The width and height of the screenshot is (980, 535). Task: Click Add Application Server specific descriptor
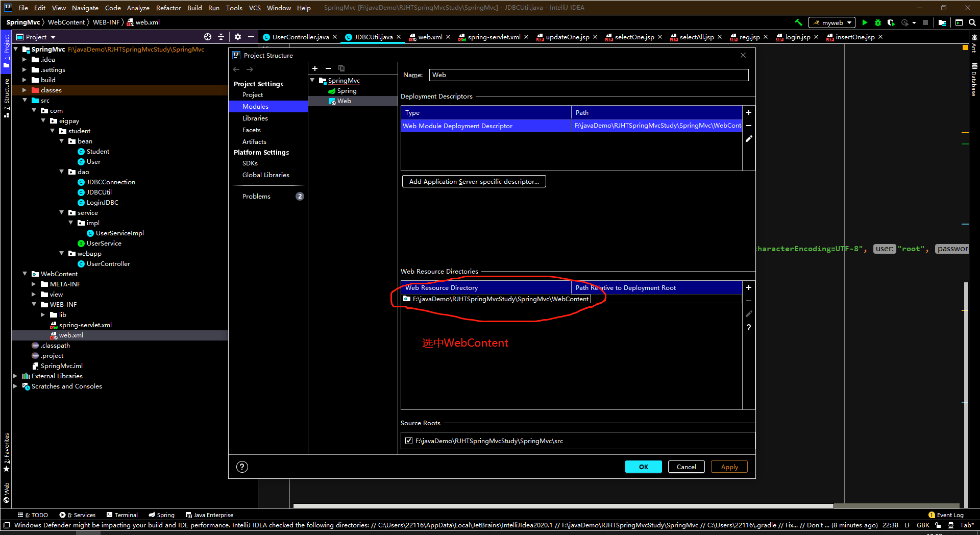pos(474,181)
